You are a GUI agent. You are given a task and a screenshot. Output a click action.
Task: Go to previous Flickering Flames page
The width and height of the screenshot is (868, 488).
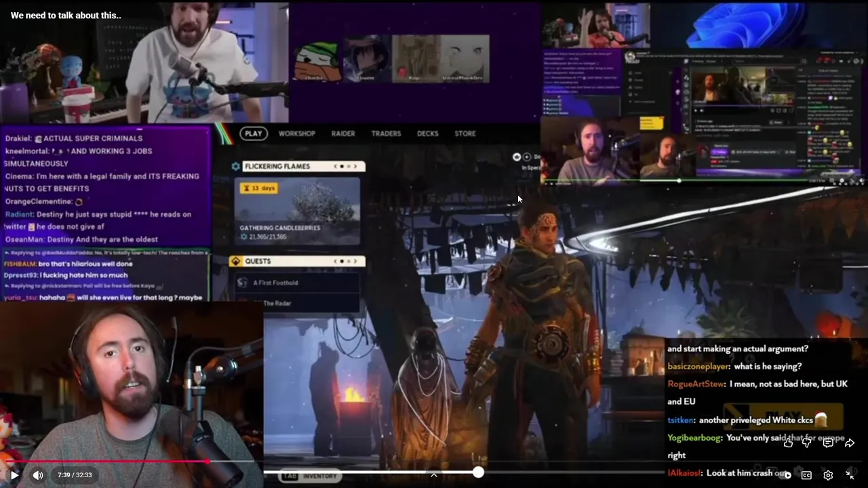coord(335,166)
